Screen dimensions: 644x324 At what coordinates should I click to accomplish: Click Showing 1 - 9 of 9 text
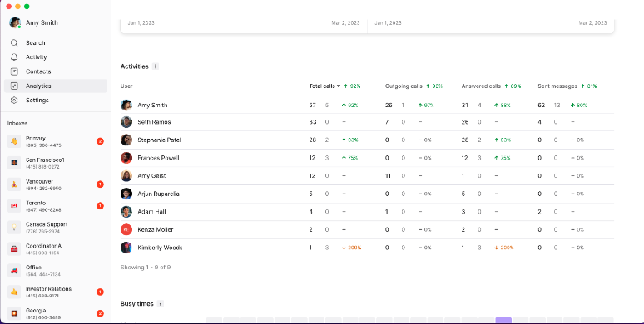146,268
